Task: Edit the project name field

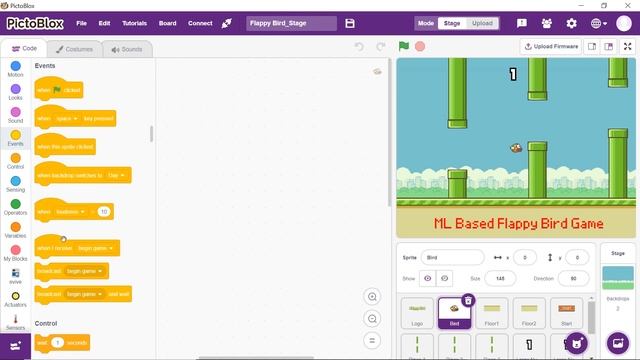Action: point(291,23)
